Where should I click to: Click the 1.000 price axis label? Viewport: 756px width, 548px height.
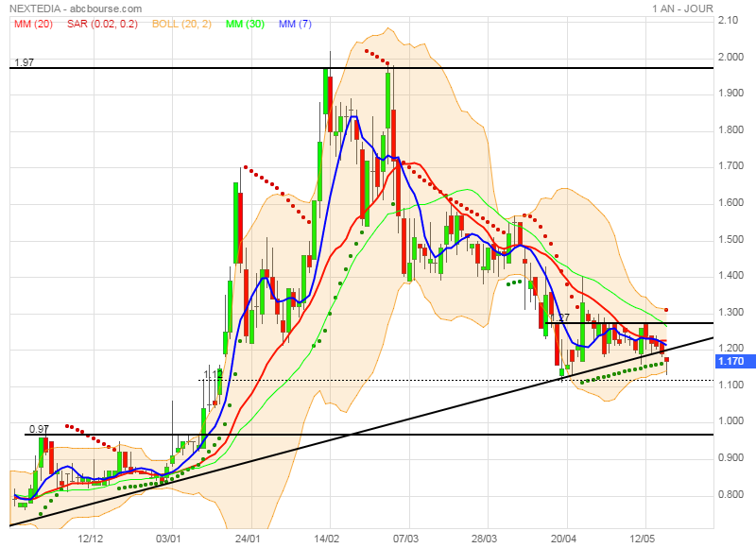point(730,421)
